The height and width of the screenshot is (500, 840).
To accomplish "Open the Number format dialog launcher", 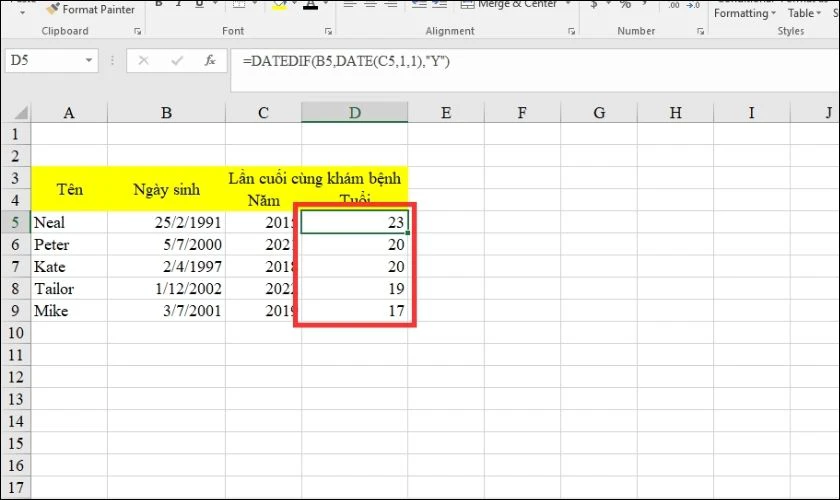I will [700, 32].
